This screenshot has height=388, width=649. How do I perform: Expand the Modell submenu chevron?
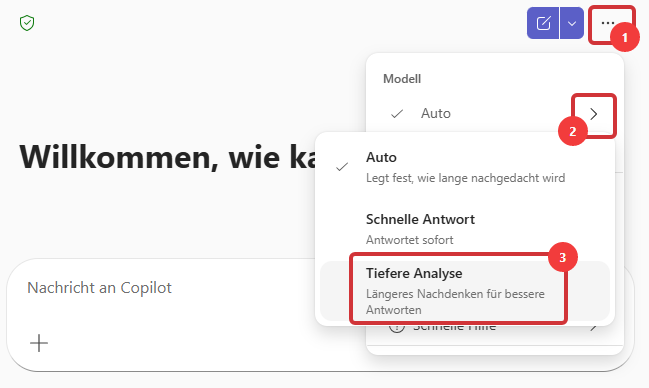click(594, 114)
